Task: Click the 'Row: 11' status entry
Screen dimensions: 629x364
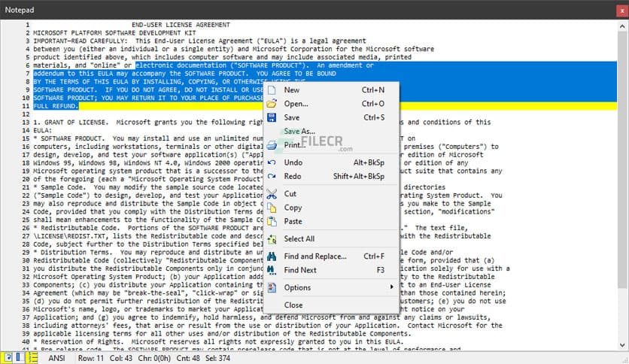Action: click(90, 358)
